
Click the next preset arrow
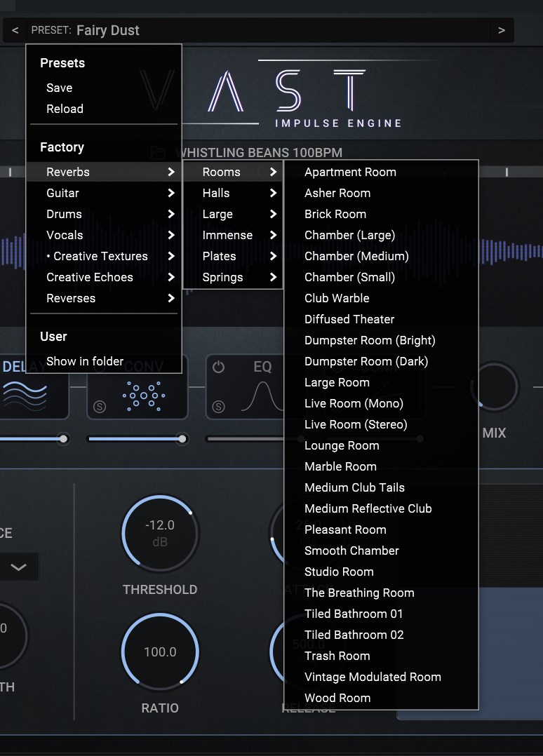click(501, 30)
